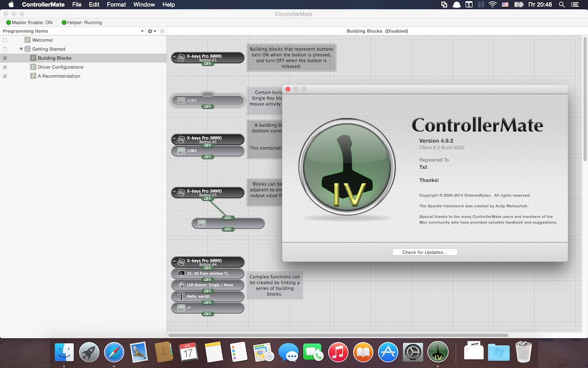588x368 pixels.
Task: Click the ControllerMate IV logo in About window
Action: [x=347, y=166]
